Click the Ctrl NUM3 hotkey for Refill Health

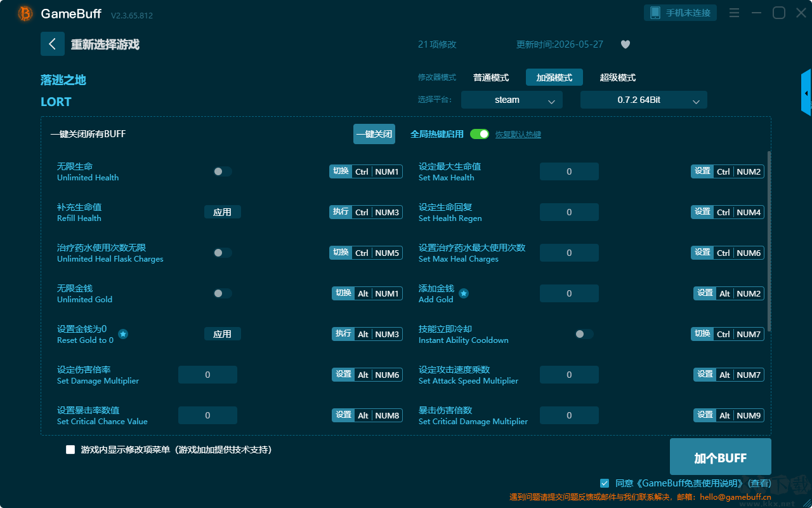366,212
